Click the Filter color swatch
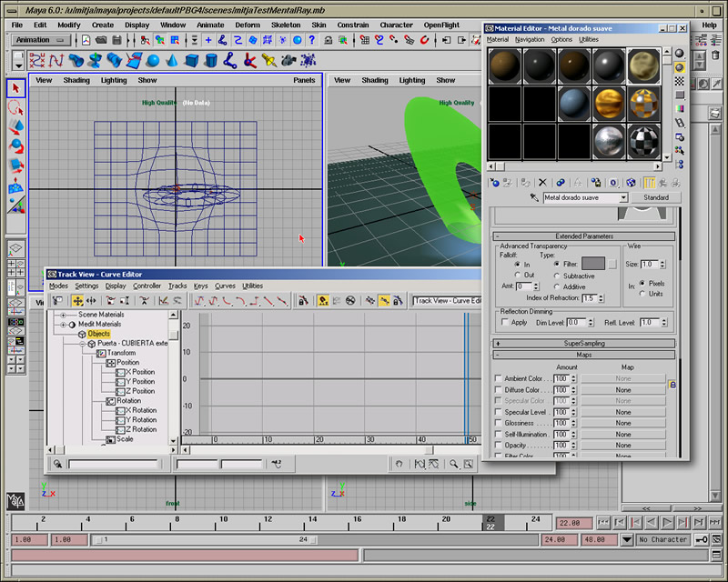 tap(593, 264)
